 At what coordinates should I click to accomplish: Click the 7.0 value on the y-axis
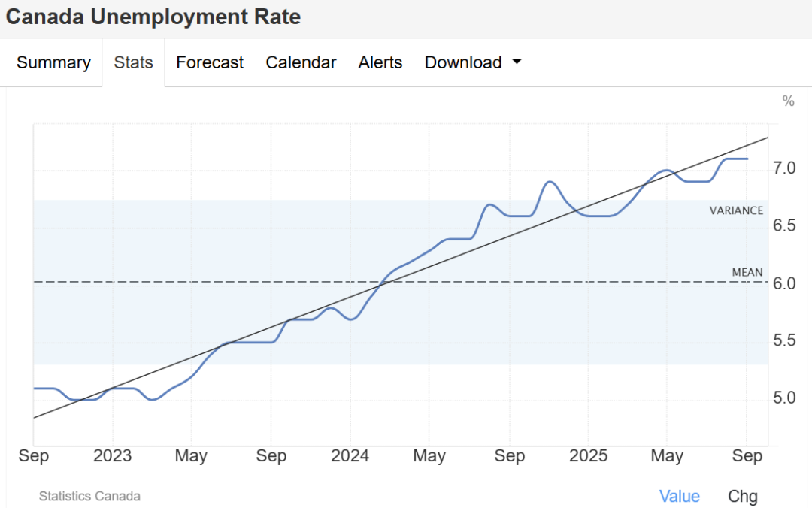(x=786, y=168)
